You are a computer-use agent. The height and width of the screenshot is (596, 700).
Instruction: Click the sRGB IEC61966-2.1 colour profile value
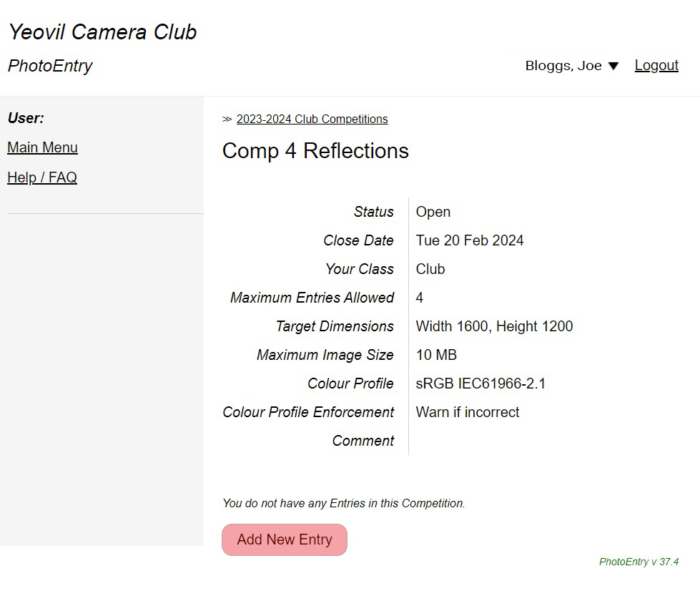click(480, 384)
